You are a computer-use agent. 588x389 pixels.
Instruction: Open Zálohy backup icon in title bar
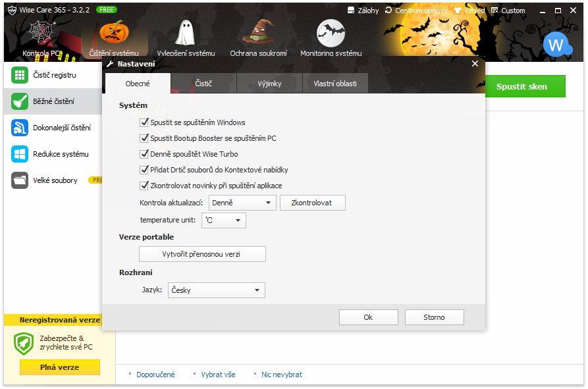coord(350,10)
